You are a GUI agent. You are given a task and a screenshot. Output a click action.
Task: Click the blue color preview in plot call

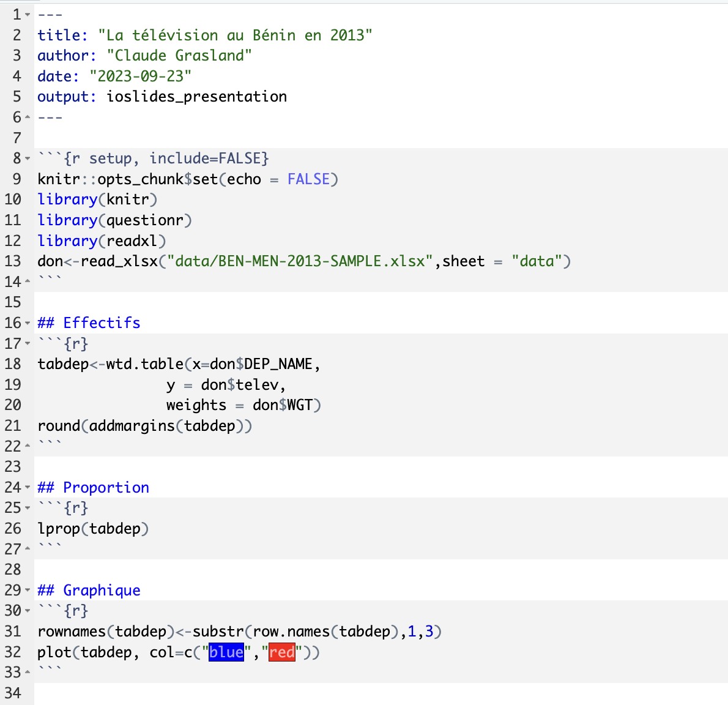pos(226,652)
